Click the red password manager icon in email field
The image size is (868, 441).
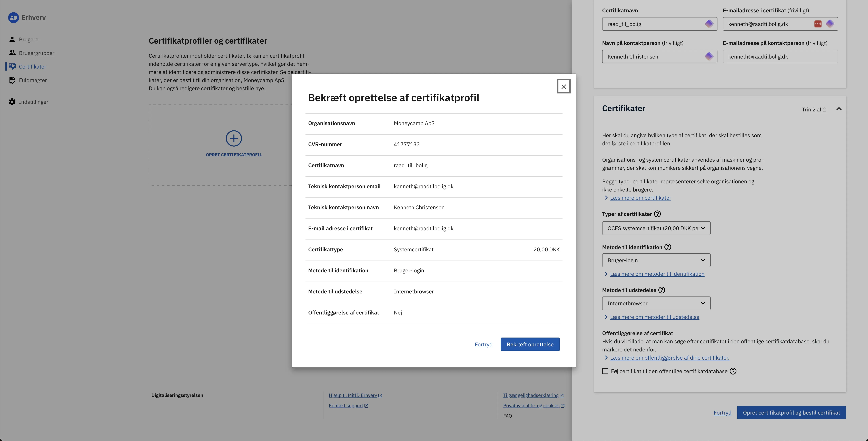point(818,24)
